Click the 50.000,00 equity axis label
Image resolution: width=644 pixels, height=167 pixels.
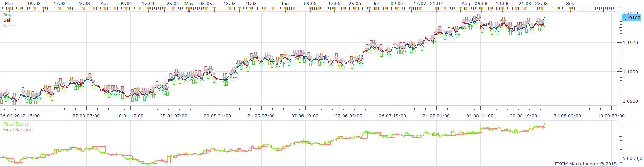tap(633, 158)
